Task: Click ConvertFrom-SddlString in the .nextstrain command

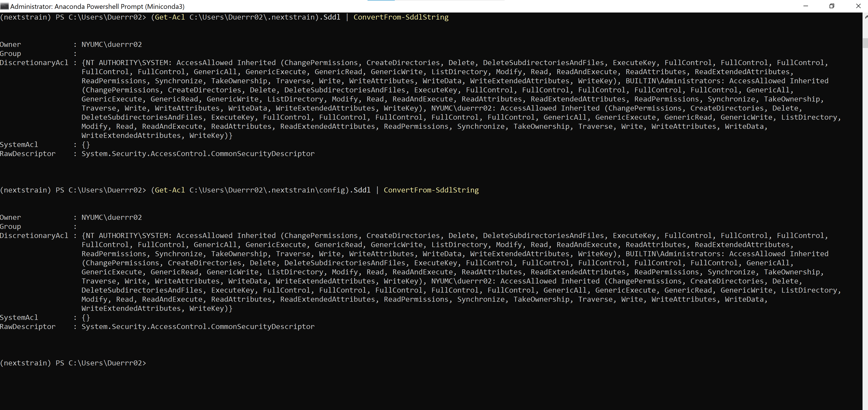Action: 401,17
